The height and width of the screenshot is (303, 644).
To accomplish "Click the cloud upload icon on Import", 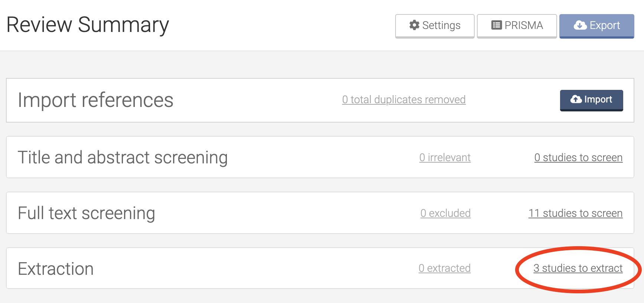I will (576, 99).
